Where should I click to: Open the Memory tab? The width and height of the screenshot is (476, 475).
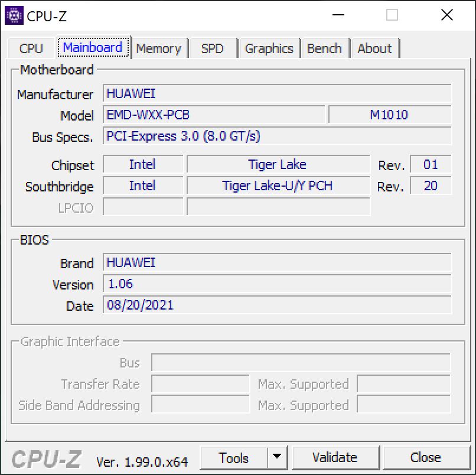[x=158, y=48]
